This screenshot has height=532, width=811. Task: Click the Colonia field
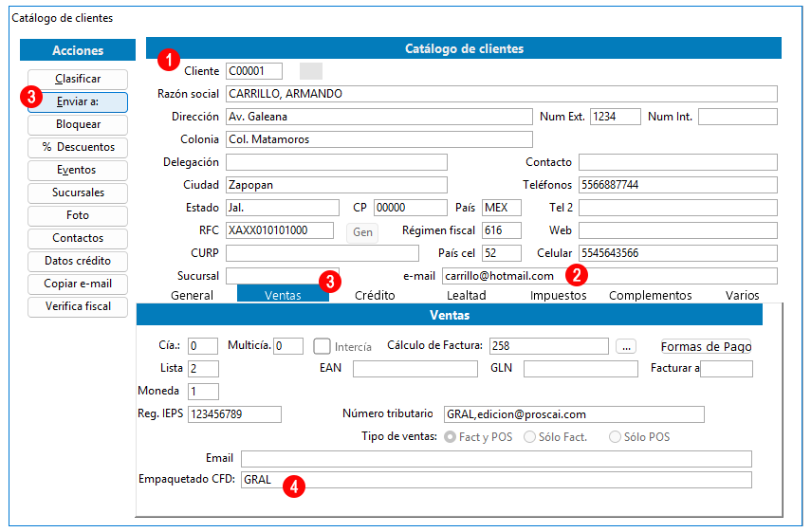pos(379,139)
